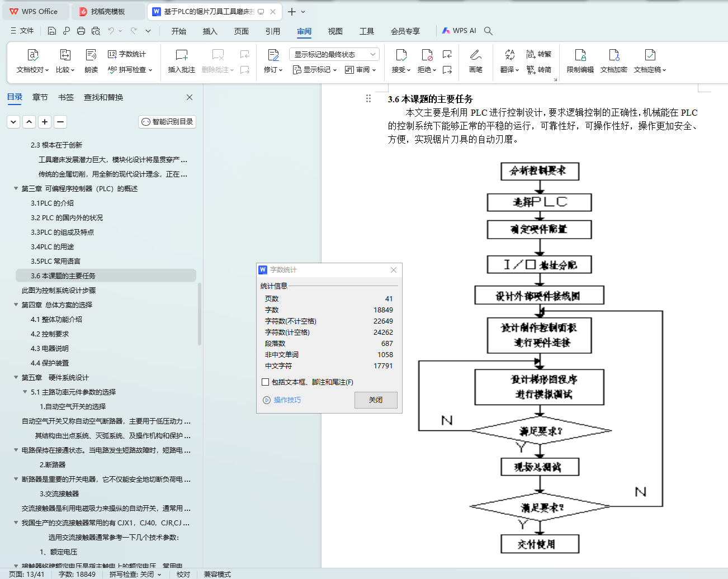728x579 pixels.
Task: Click the 比较 compare documents icon
Action: [65, 55]
